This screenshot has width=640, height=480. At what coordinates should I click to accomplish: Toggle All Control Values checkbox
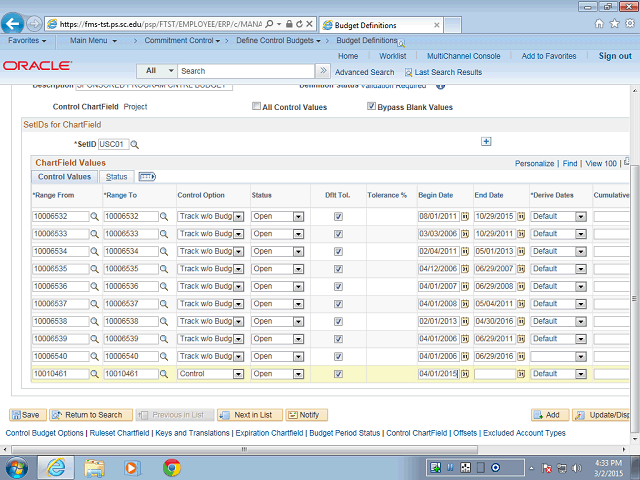257,106
